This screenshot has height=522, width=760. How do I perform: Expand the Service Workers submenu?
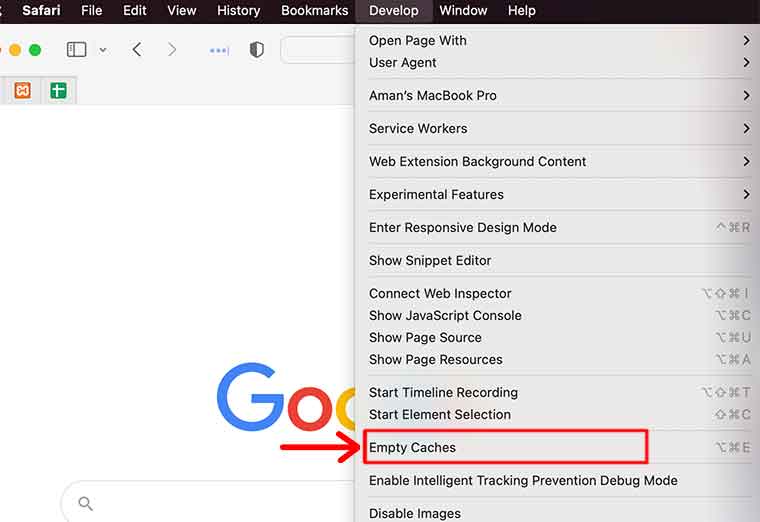[559, 129]
